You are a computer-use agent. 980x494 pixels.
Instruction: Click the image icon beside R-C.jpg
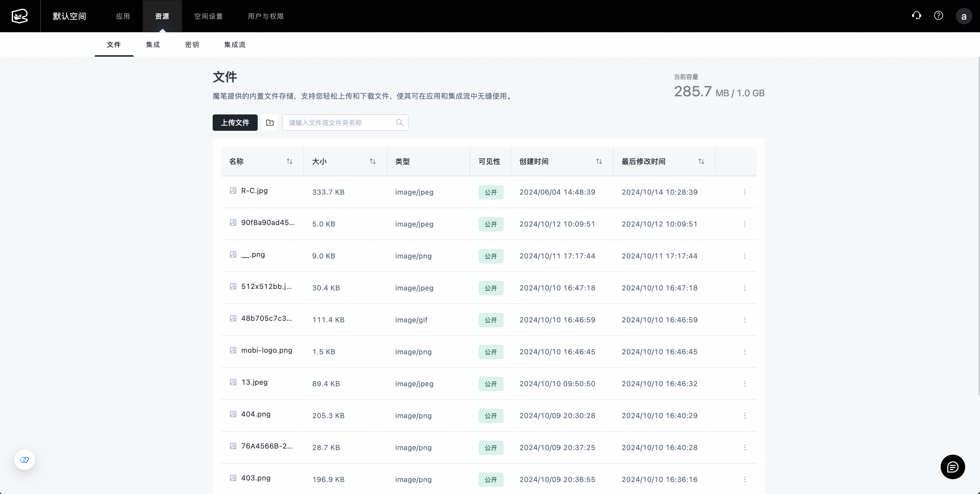(233, 191)
